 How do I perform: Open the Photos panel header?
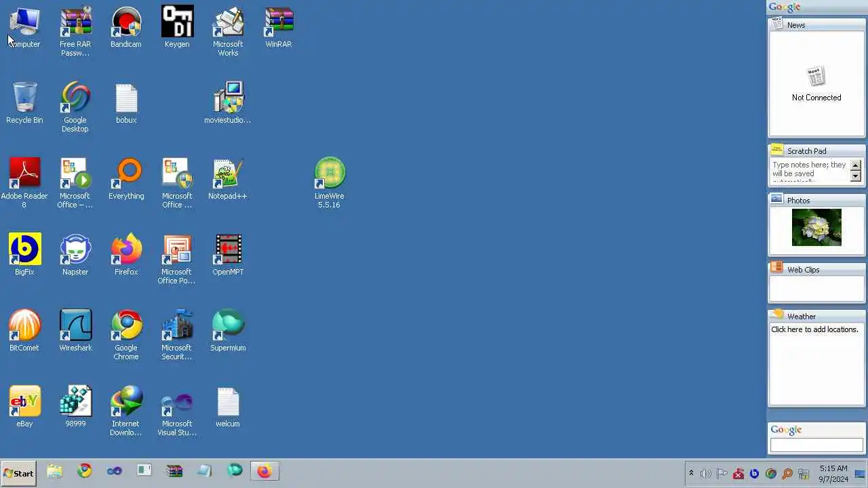point(816,201)
